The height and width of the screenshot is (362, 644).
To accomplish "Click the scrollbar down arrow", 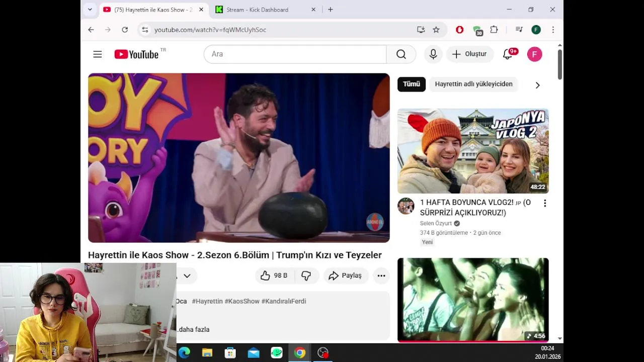I will click(x=559, y=339).
